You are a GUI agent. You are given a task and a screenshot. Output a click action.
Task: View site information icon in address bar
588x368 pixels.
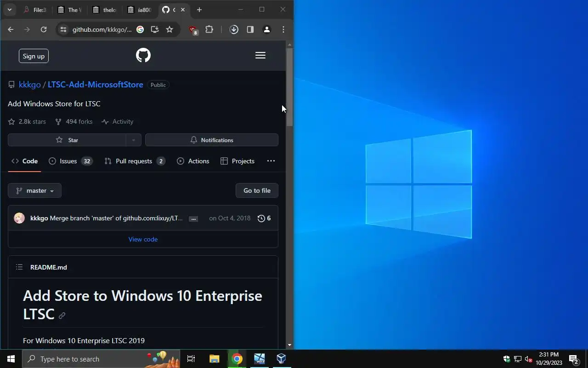click(x=63, y=29)
